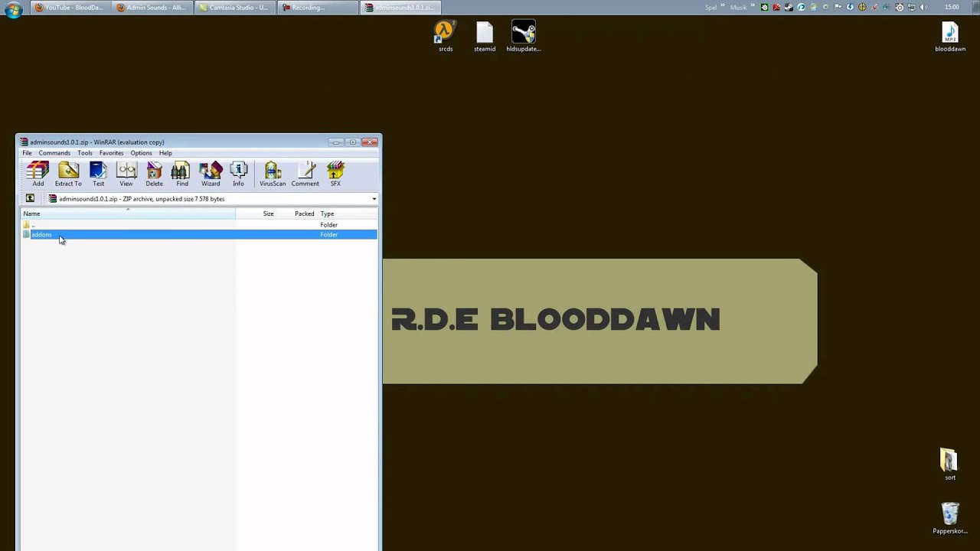Show archive Info

coord(238,174)
